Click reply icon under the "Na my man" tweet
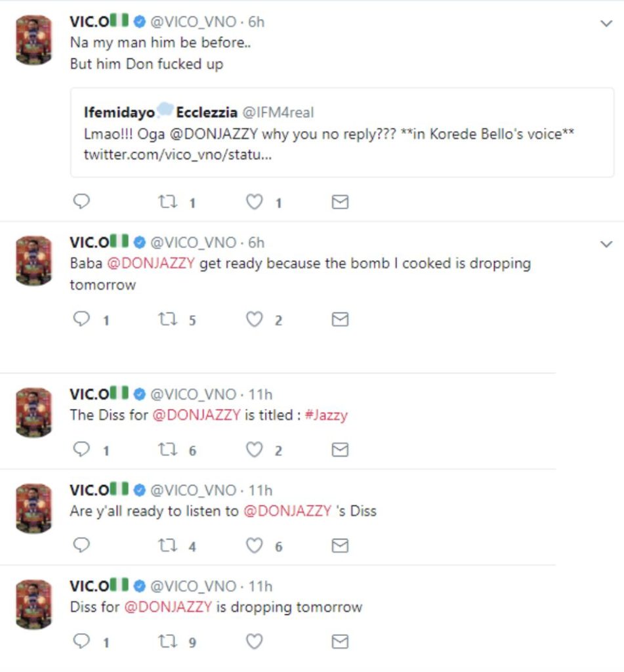The height and width of the screenshot is (672, 624). point(81,202)
